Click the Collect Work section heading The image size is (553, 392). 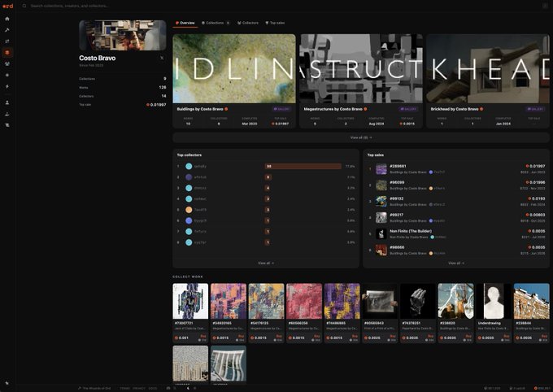tap(188, 277)
